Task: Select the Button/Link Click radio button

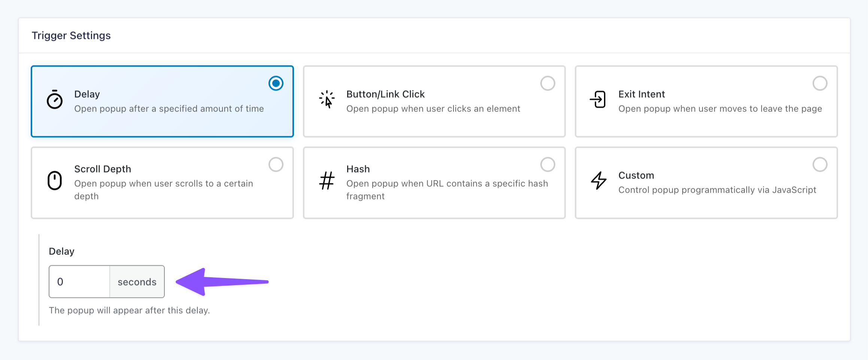Action: [x=547, y=83]
